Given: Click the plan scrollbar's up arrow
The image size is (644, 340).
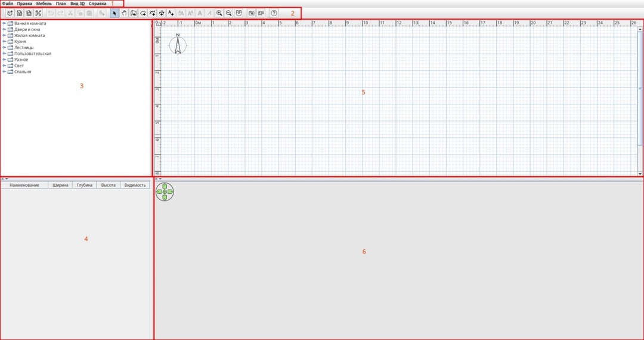Looking at the screenshot, I should pos(640,30).
